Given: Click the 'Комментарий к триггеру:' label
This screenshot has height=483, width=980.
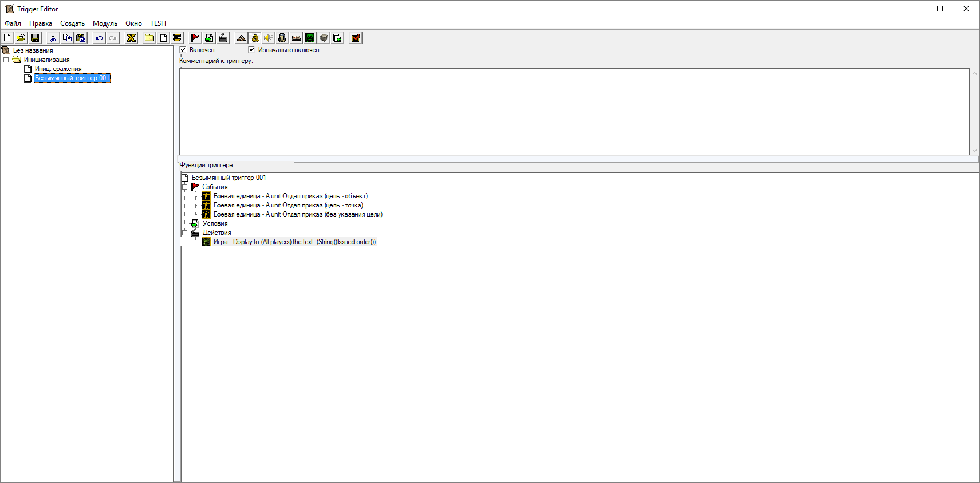Looking at the screenshot, I should (x=216, y=61).
